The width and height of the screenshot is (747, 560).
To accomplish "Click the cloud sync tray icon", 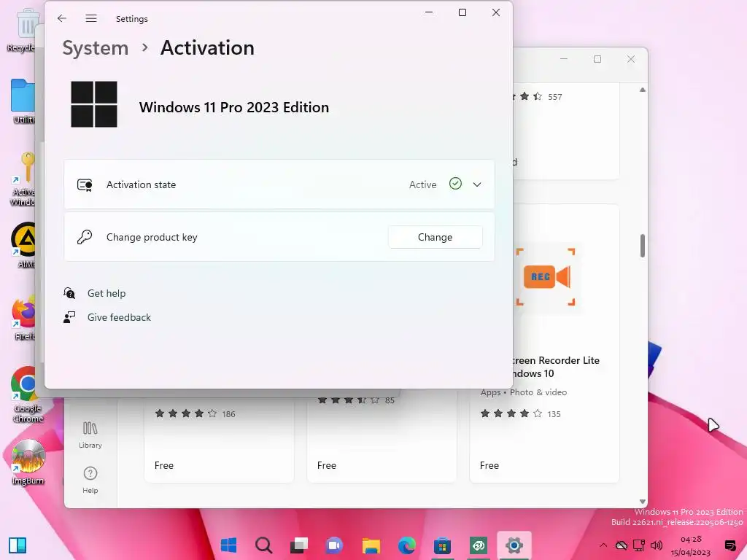I will pyautogui.click(x=622, y=545).
